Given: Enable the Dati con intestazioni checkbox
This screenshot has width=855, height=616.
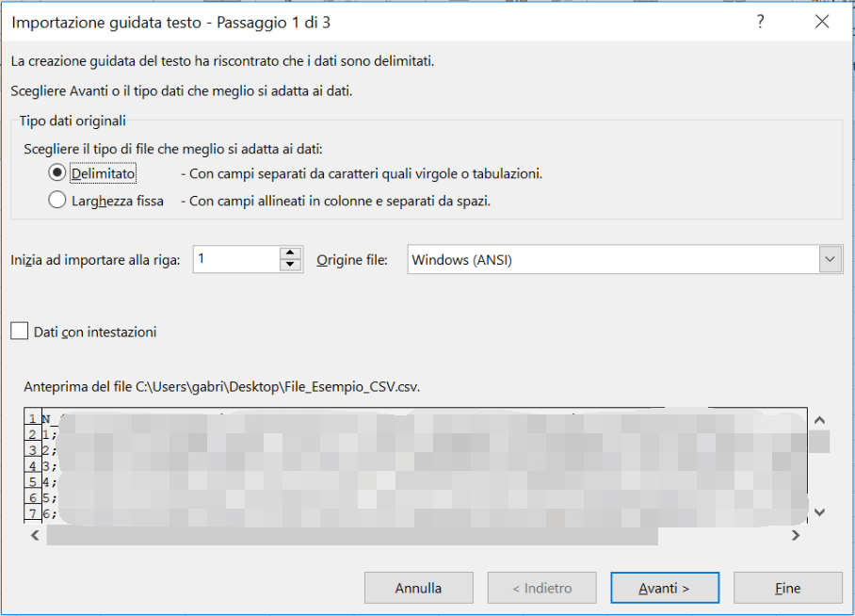Looking at the screenshot, I should point(20,332).
